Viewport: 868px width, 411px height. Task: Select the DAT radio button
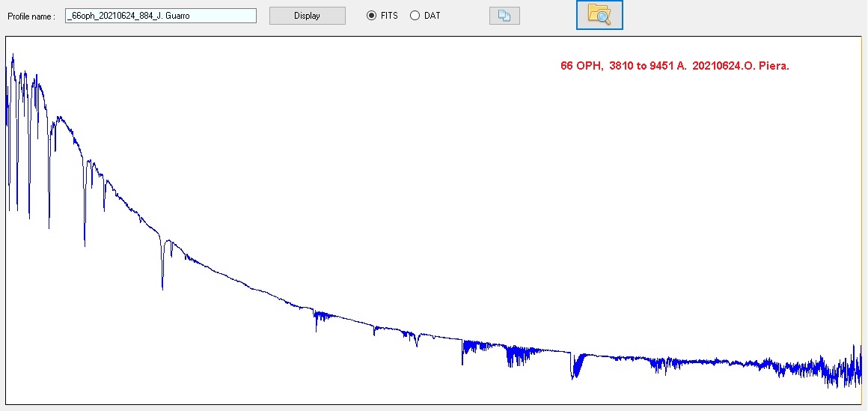click(415, 16)
